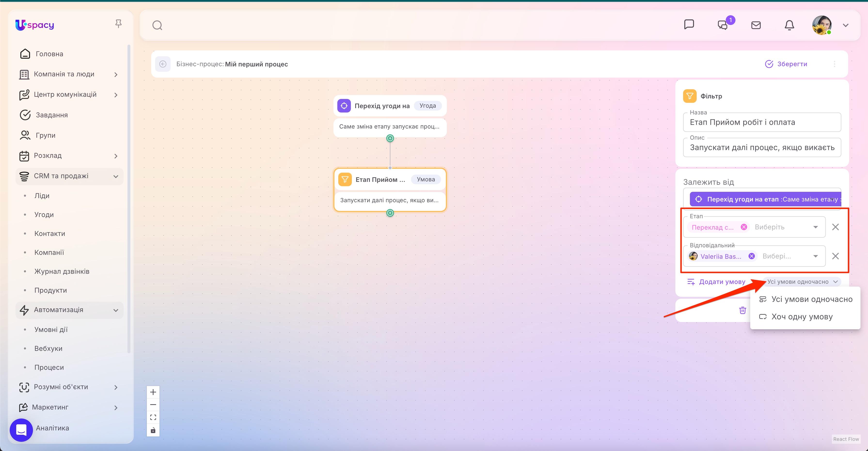The image size is (868, 451).
Task: Select the Автоматизація lightning icon in sidebar
Action: (24, 310)
